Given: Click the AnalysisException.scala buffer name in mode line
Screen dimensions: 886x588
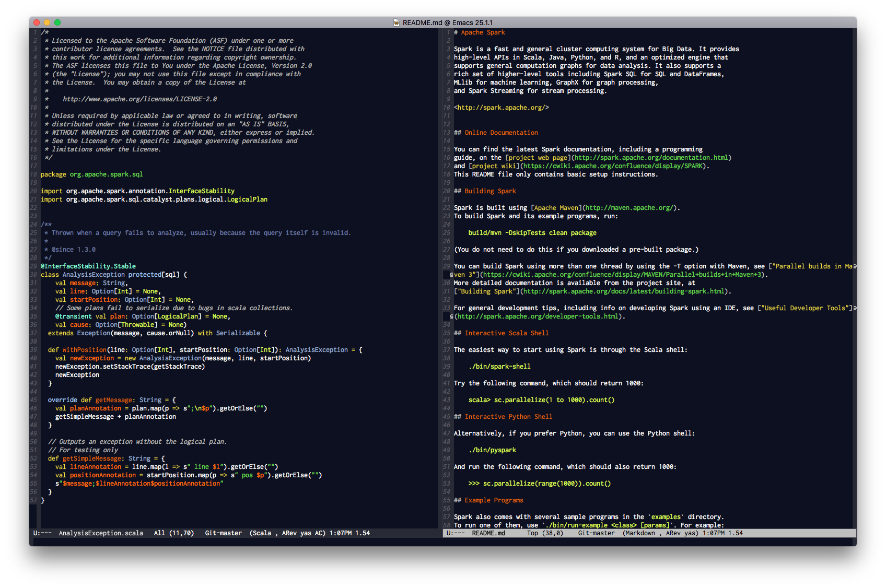Looking at the screenshot, I should pyautogui.click(x=101, y=533).
